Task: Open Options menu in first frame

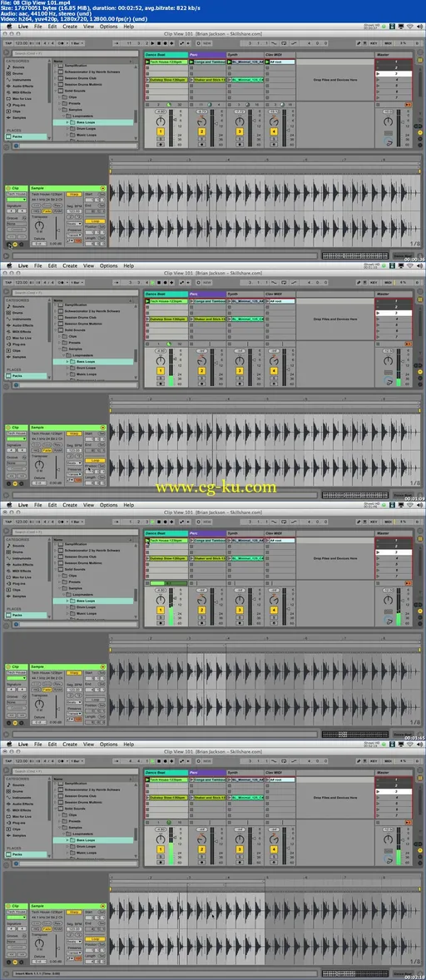Action: tap(109, 27)
